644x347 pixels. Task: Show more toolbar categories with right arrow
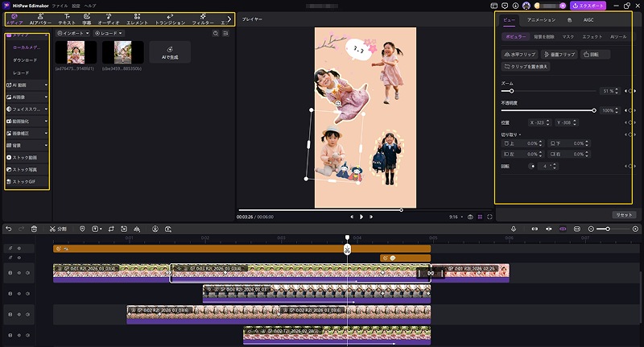[x=229, y=19]
